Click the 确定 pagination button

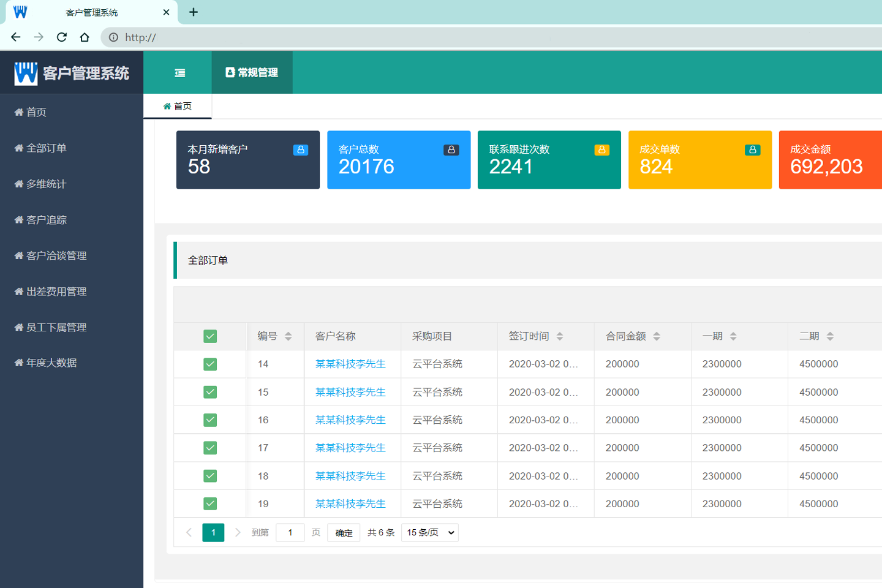coord(344,533)
